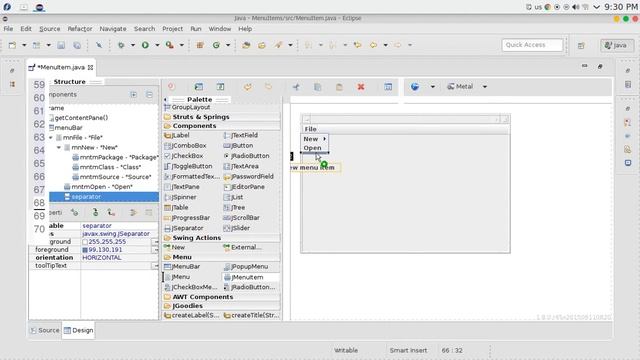Select mntmOpen in the Components tree
640x360 pixels.
point(98,187)
